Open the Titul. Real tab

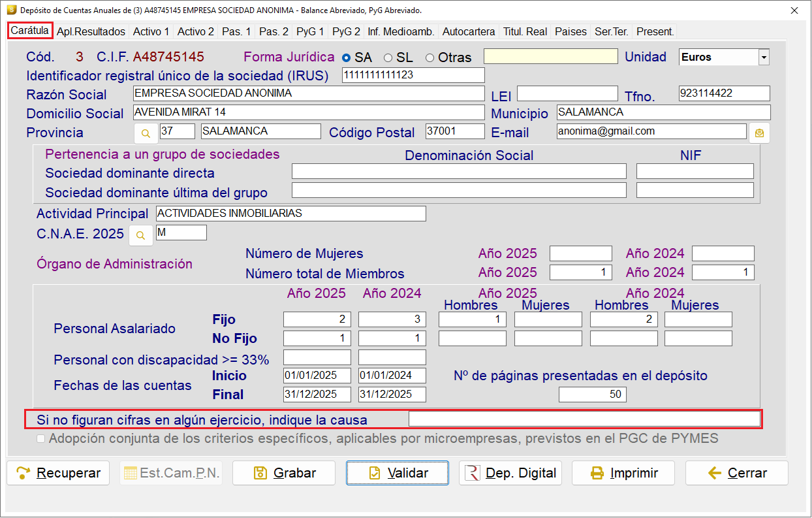coord(526,31)
